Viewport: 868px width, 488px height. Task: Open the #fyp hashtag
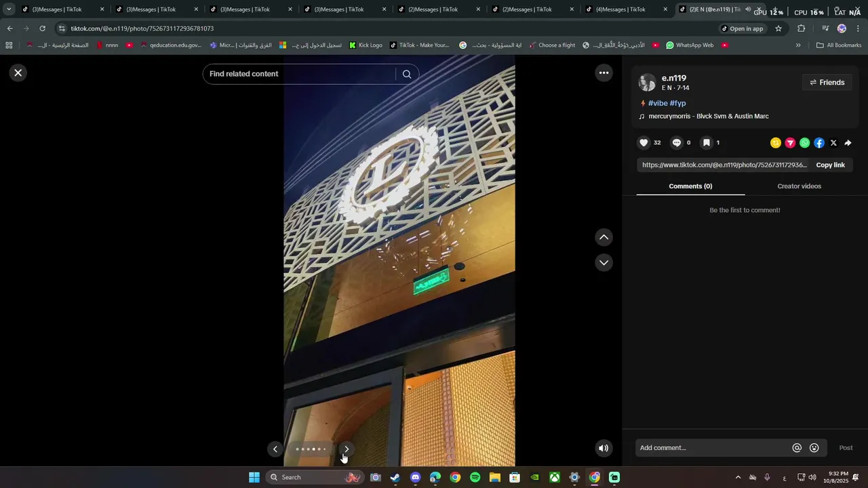(x=678, y=103)
